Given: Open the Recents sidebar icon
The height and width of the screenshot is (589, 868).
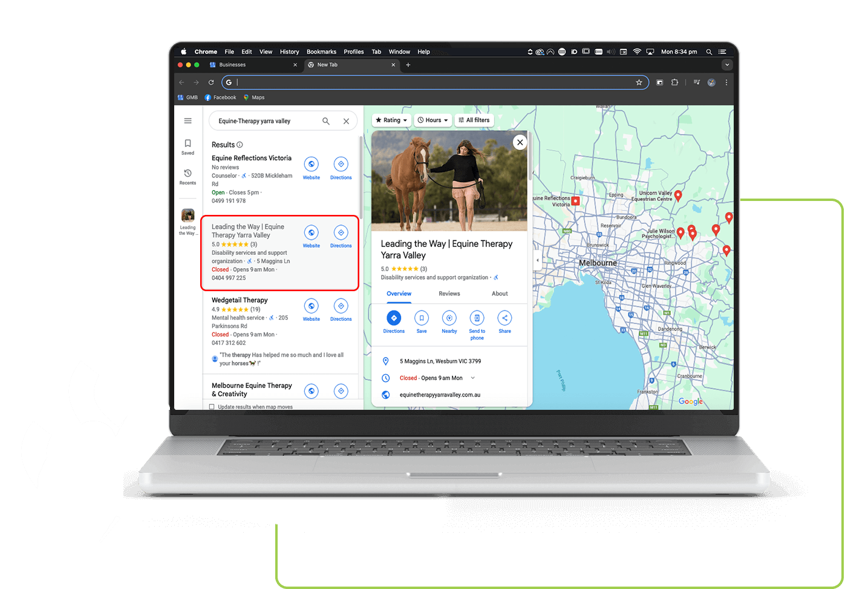Looking at the screenshot, I should pyautogui.click(x=188, y=177).
